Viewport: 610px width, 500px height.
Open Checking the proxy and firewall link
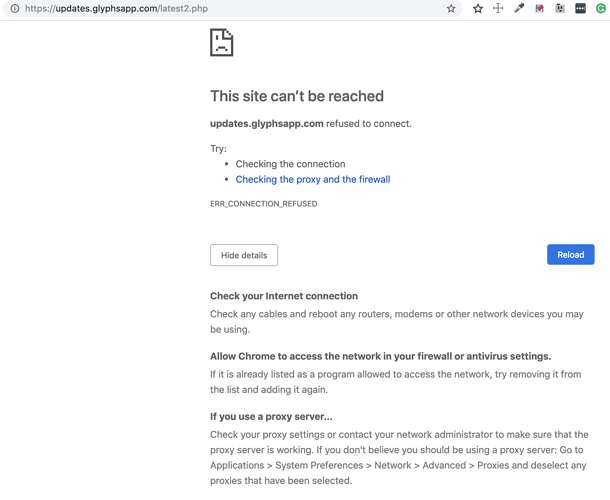tap(313, 179)
